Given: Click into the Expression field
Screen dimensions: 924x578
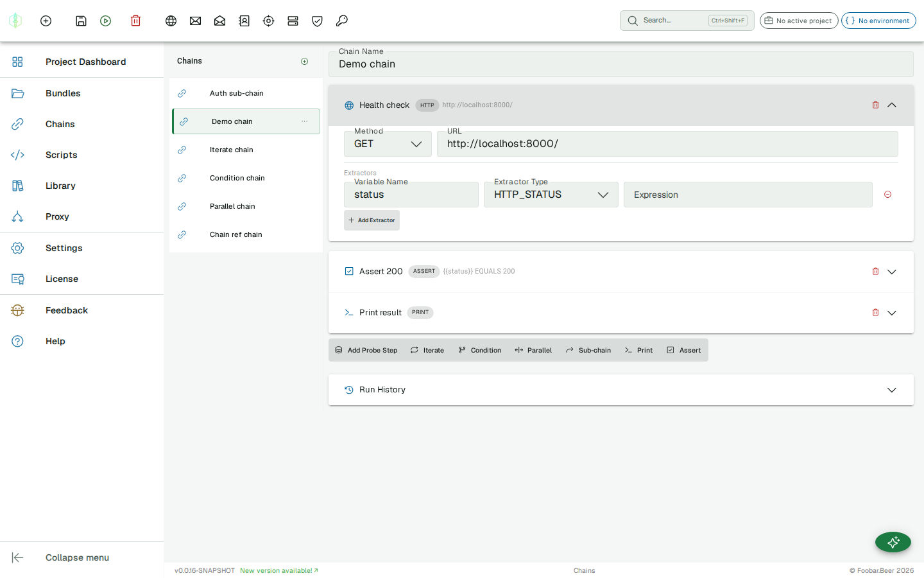Looking at the screenshot, I should click(x=748, y=195).
